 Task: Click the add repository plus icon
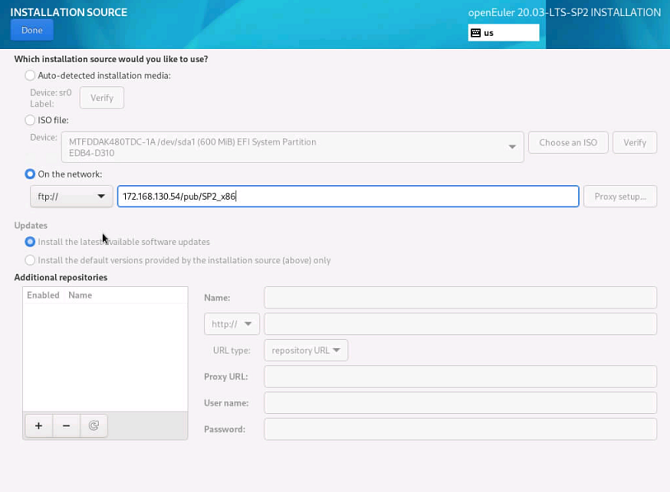[x=39, y=425]
